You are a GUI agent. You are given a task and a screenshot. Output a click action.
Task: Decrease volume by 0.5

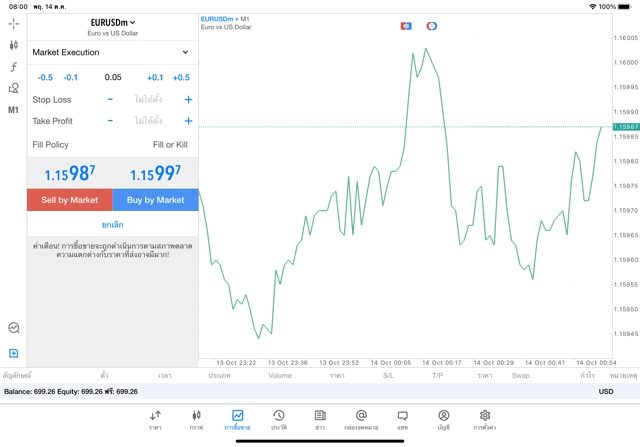45,78
